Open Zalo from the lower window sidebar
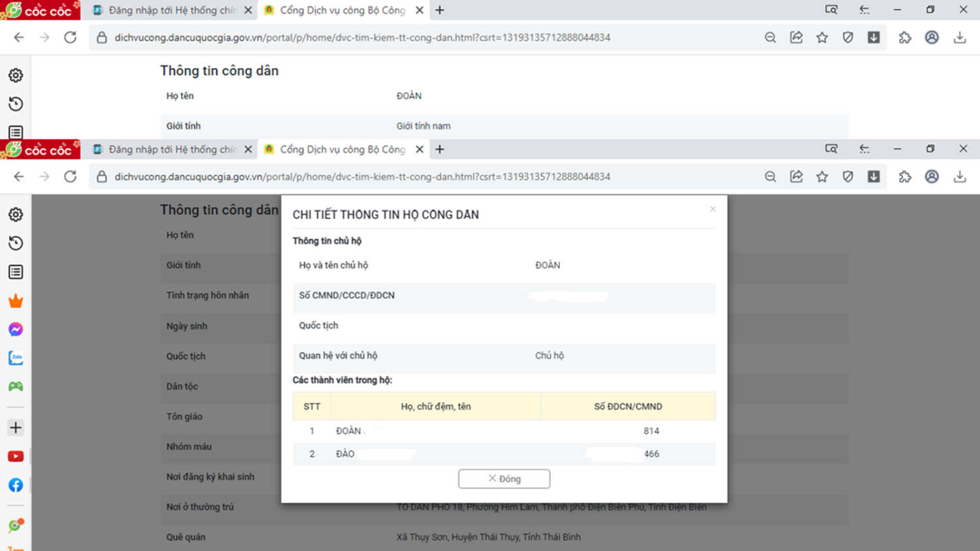This screenshot has height=551, width=980. [x=16, y=358]
